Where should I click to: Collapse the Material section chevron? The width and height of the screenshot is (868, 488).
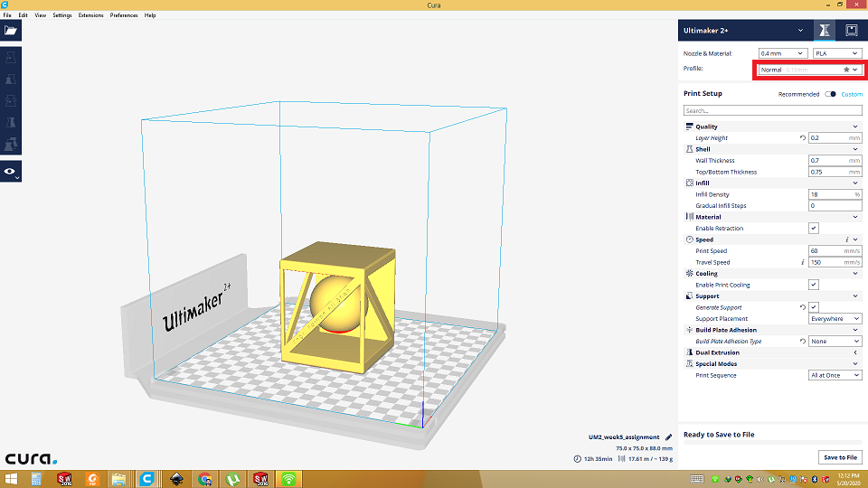point(855,217)
